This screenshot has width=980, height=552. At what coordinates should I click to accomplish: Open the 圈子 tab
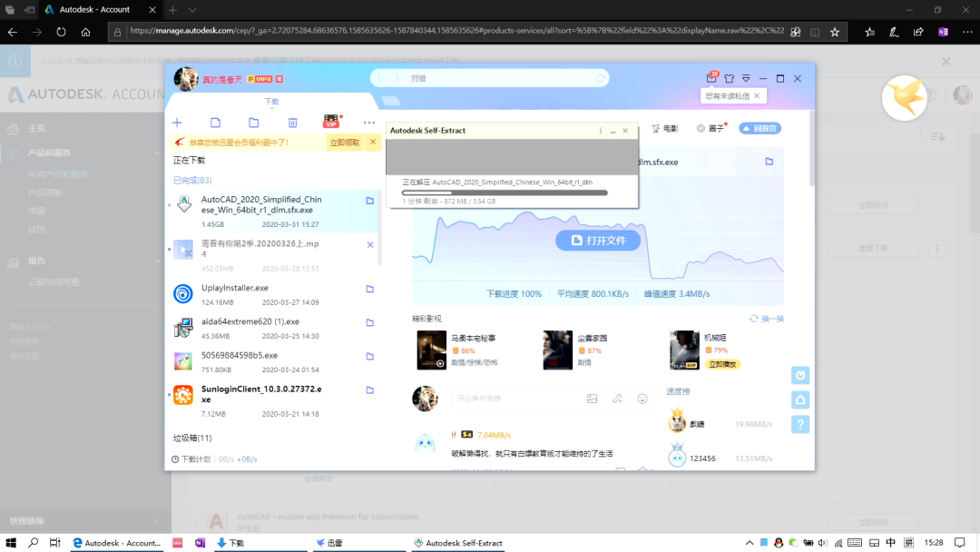click(x=711, y=128)
